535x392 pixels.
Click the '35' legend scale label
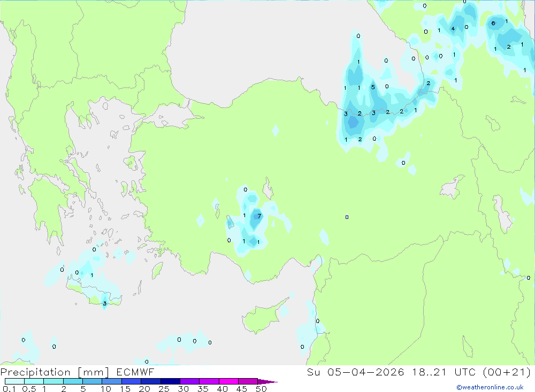click(x=203, y=389)
